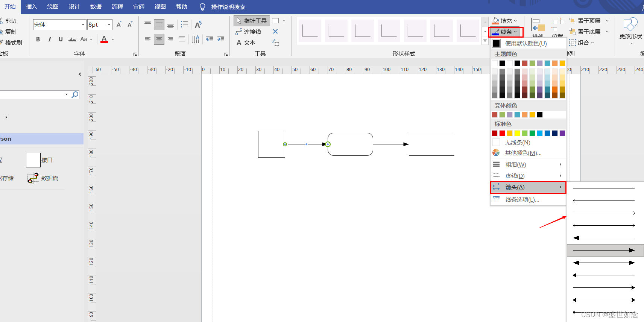Open the Review (审阅) tab

point(139,7)
